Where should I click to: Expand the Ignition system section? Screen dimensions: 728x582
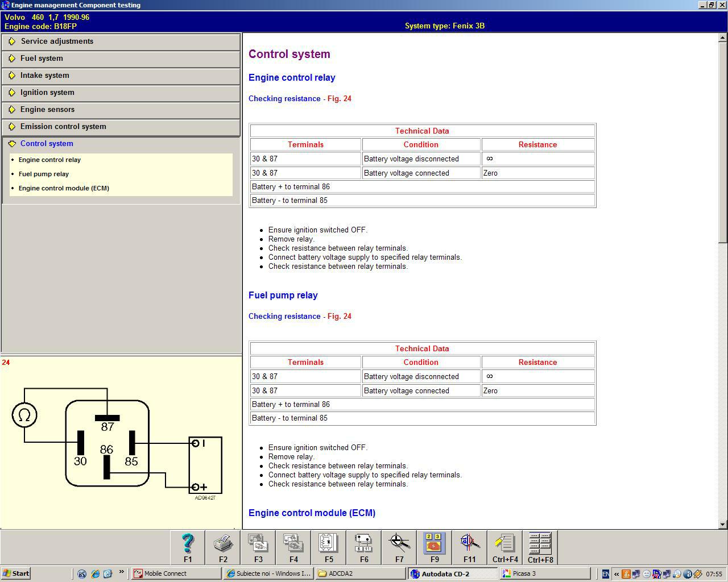tap(47, 93)
